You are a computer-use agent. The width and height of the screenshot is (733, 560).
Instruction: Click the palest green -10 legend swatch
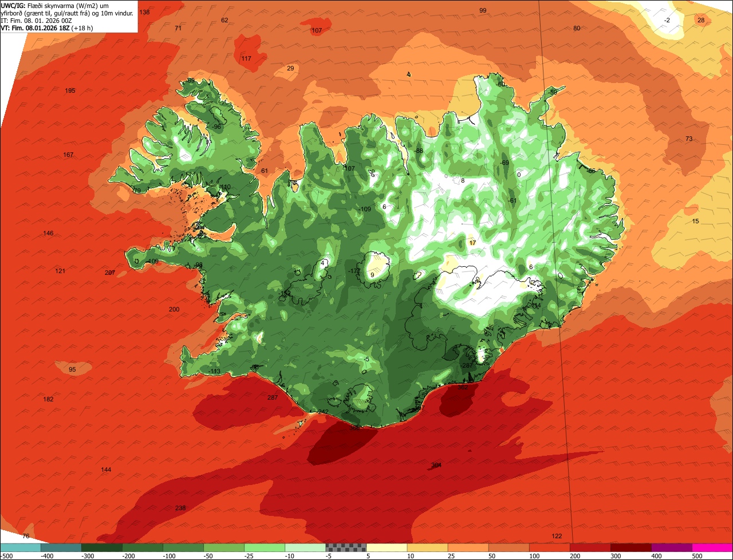pyautogui.click(x=305, y=547)
